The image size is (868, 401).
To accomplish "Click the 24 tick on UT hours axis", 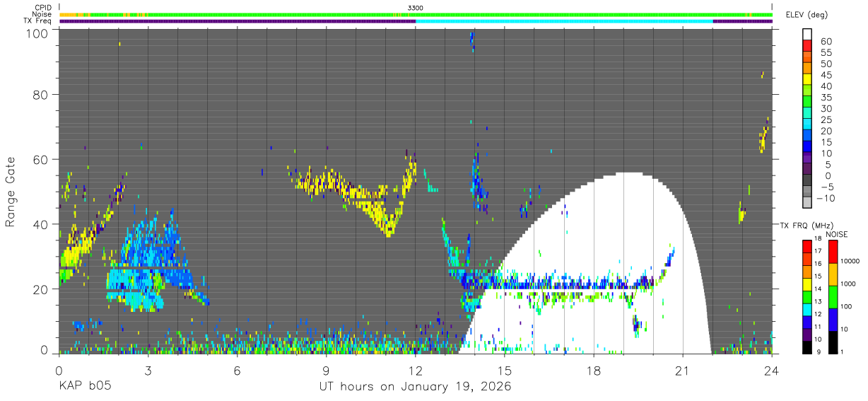I will (771, 371).
